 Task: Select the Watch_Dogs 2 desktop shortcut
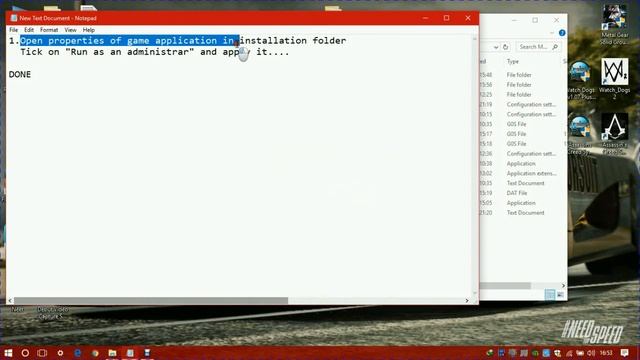(614, 78)
